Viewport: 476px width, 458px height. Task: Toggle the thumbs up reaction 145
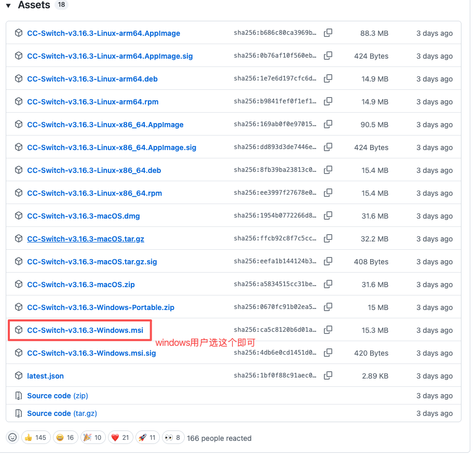(x=36, y=438)
